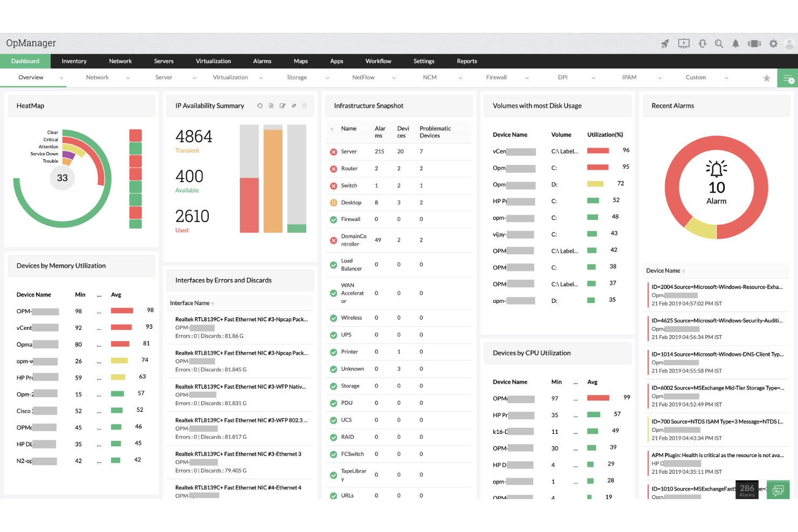798x532 pixels.
Task: Open the settings gear icon
Action: tap(773, 43)
